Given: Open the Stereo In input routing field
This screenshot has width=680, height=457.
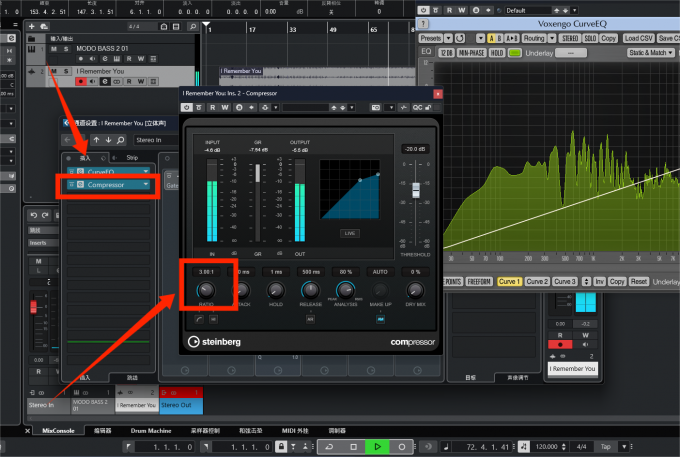Looking at the screenshot, I should pyautogui.click(x=156, y=140).
